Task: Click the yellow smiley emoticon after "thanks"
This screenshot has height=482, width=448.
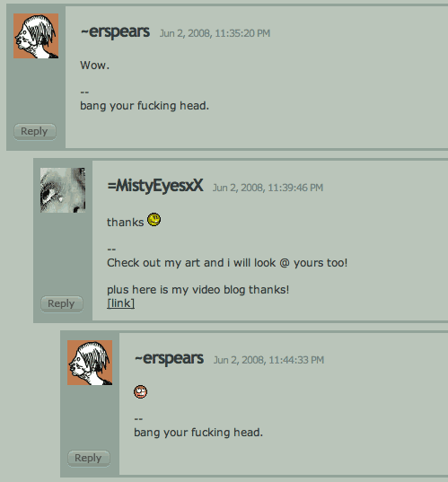Action: [x=154, y=220]
